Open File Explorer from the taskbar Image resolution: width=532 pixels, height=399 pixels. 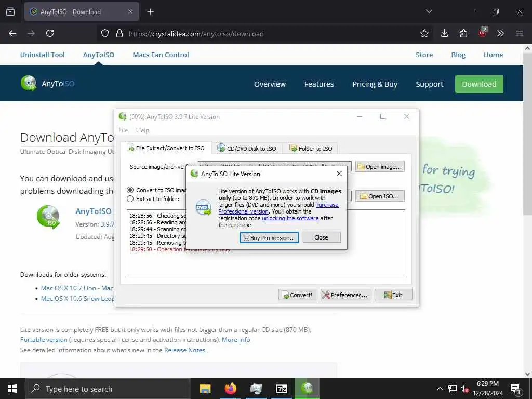(x=205, y=389)
